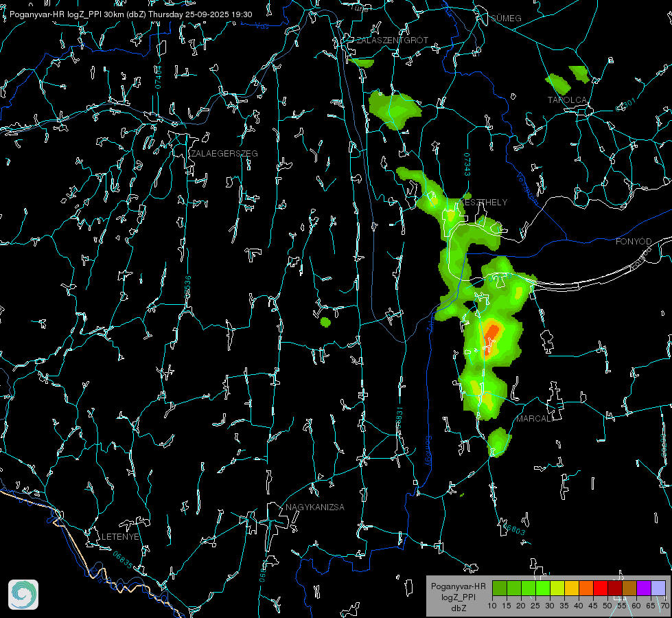Click the NAGYKANIZSA city label
This screenshot has width=672, height=618.
coord(315,507)
